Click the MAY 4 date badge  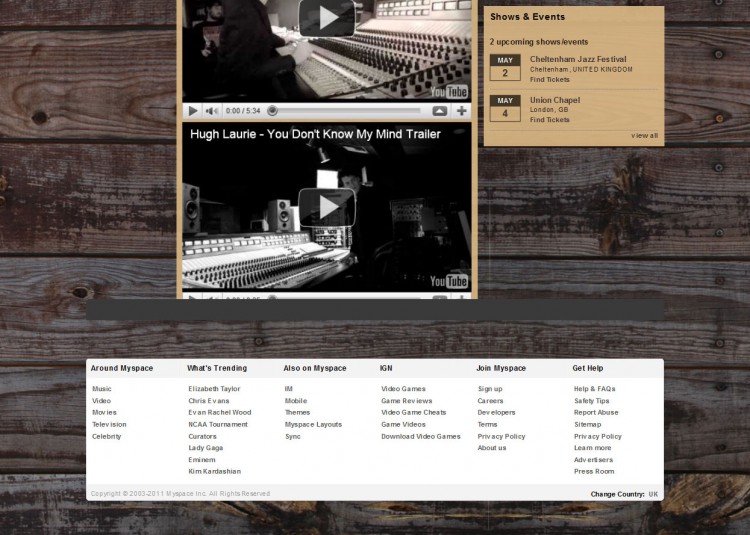[x=505, y=108]
